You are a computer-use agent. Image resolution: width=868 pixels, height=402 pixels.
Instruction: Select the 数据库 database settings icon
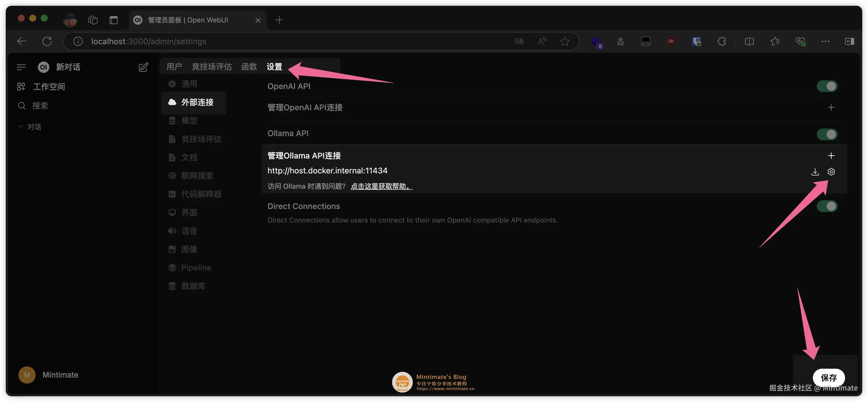pyautogui.click(x=172, y=285)
